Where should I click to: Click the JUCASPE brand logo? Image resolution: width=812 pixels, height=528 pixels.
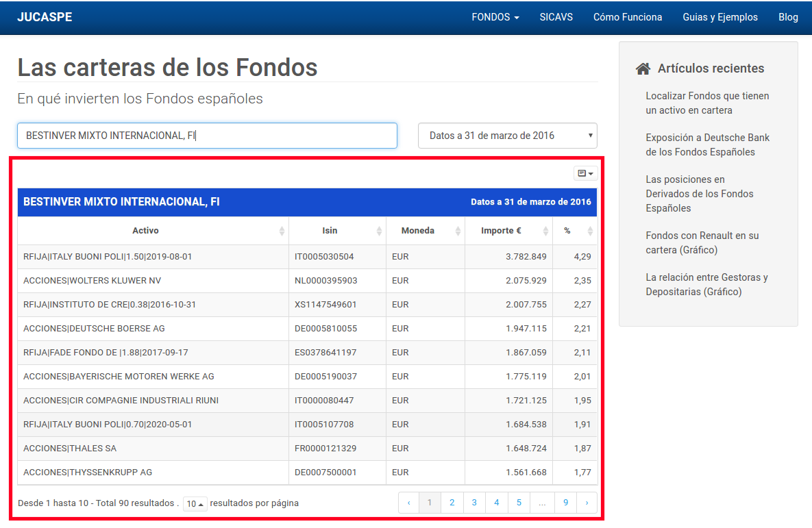(45, 17)
